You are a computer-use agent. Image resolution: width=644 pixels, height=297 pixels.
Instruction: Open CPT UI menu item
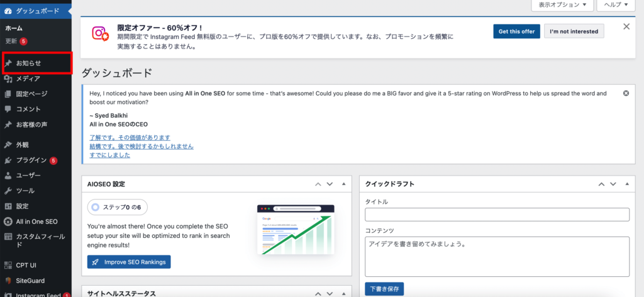coord(36,266)
